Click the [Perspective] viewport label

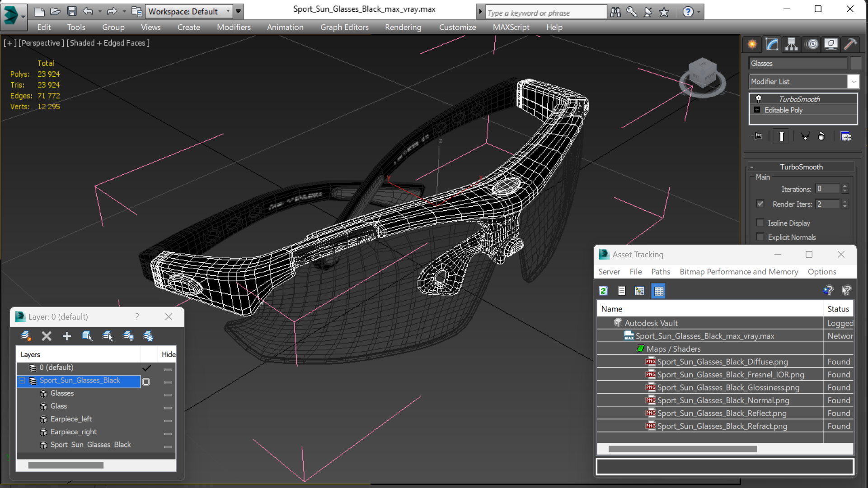click(x=40, y=43)
